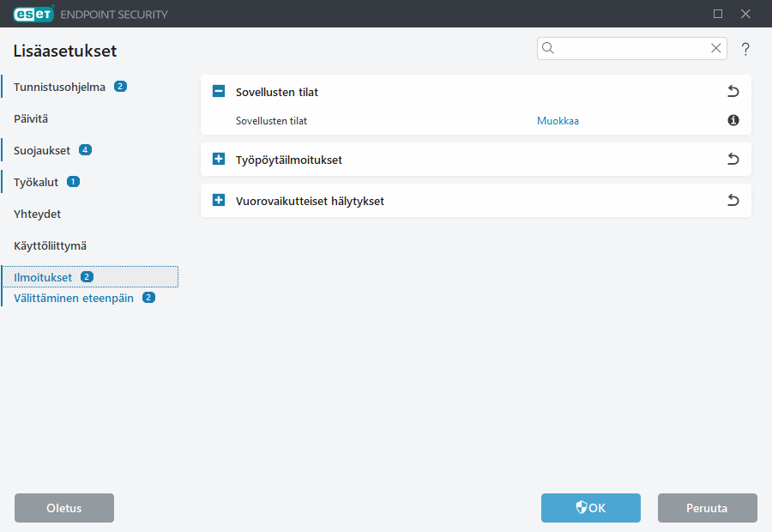Click the Lisäasetukset heading
This screenshot has height=532, width=772.
coord(65,51)
